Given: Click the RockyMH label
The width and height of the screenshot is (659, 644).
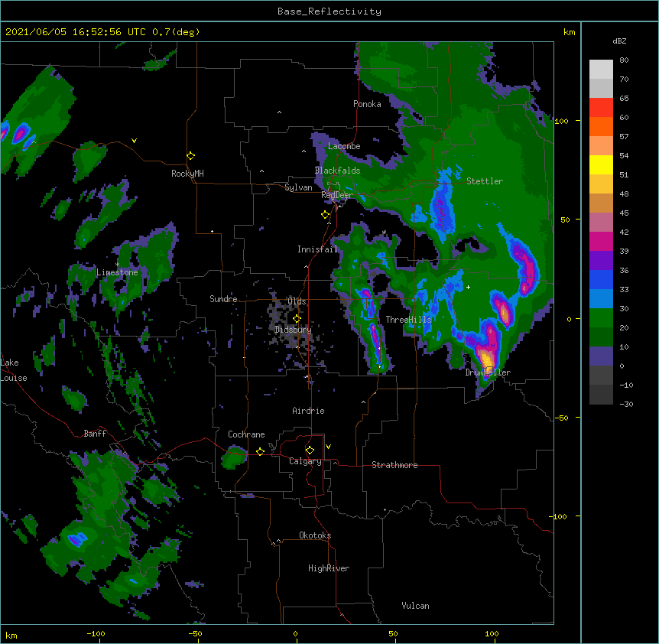Looking at the screenshot, I should pos(187,174).
